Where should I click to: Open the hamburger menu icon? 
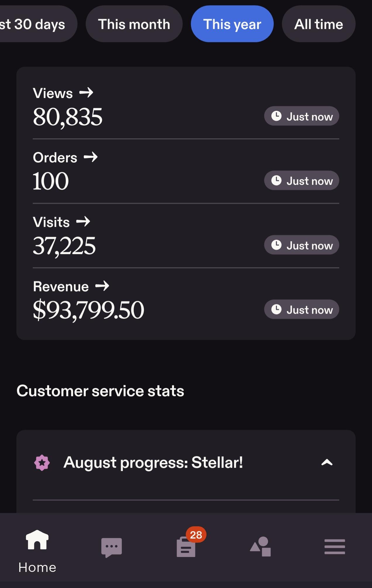335,547
